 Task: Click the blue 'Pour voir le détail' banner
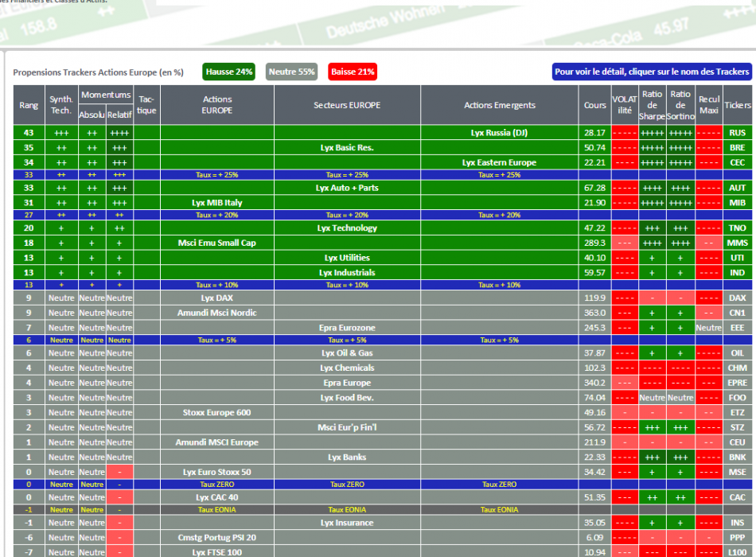(x=652, y=72)
